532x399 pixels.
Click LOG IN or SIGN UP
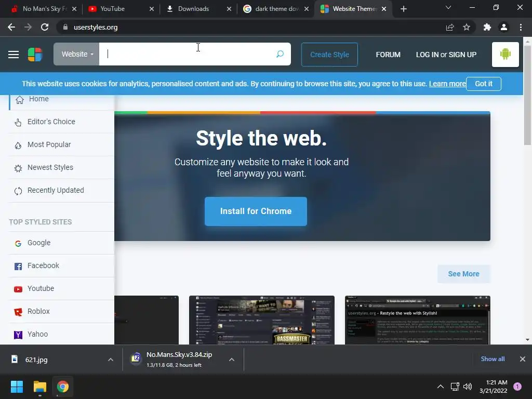(x=446, y=55)
